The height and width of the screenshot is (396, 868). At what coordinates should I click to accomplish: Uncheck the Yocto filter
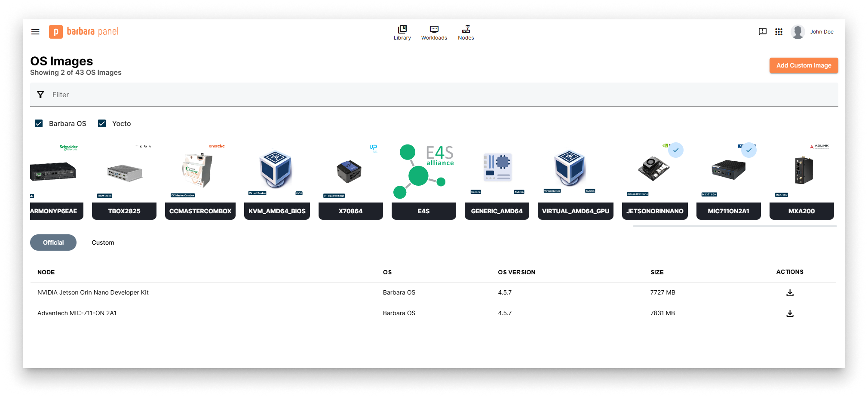[x=102, y=123]
